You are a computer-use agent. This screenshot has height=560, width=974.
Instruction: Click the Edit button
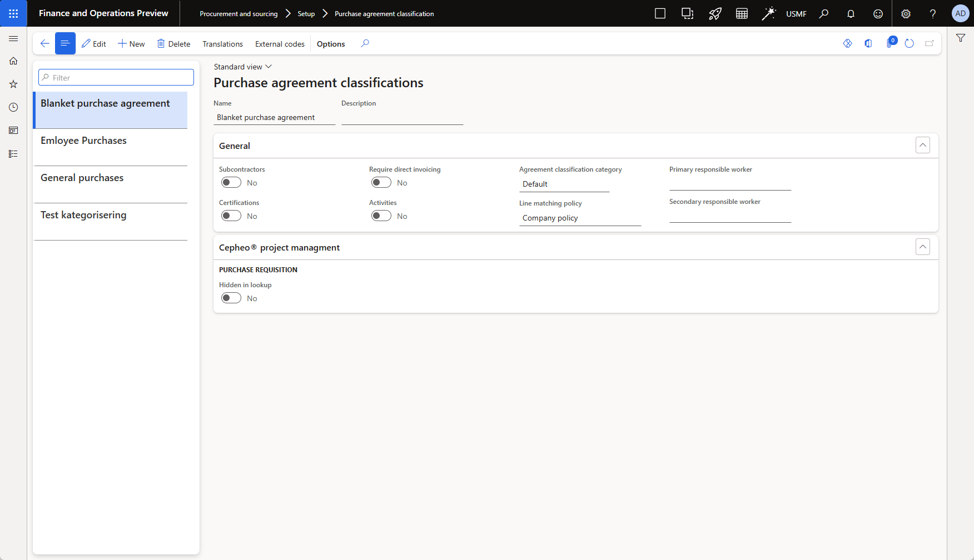[x=94, y=44]
